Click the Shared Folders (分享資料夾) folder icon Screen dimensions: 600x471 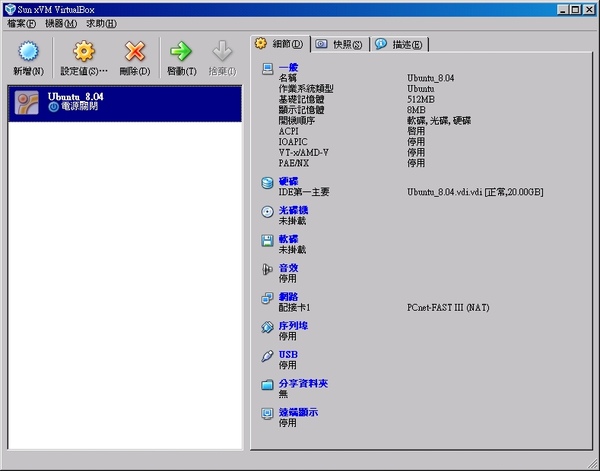pyautogui.click(x=267, y=385)
